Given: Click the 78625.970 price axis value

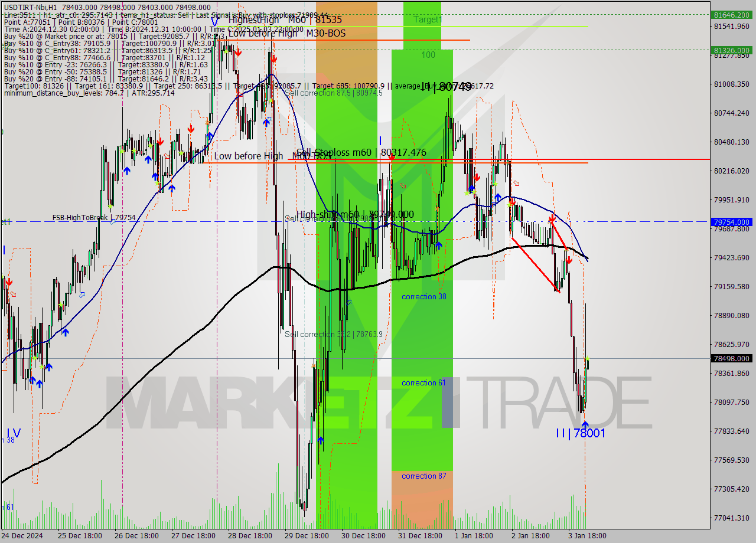Looking at the screenshot, I should click(732, 344).
